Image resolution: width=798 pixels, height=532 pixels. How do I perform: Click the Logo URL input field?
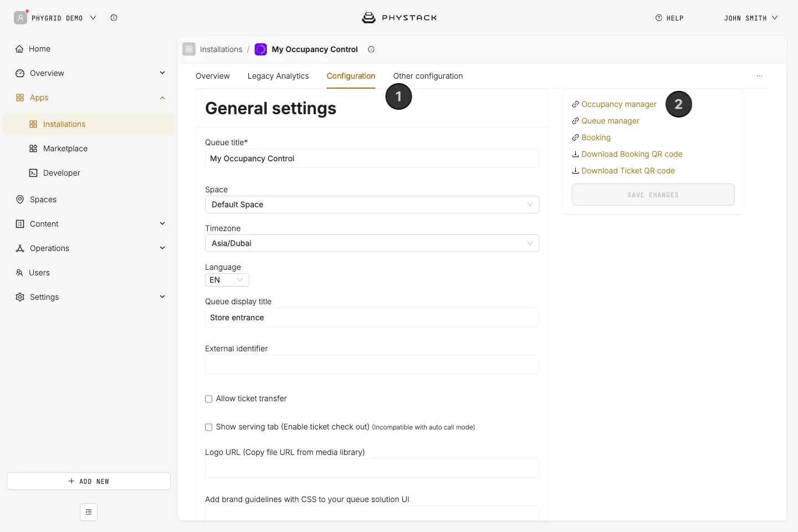coord(372,468)
